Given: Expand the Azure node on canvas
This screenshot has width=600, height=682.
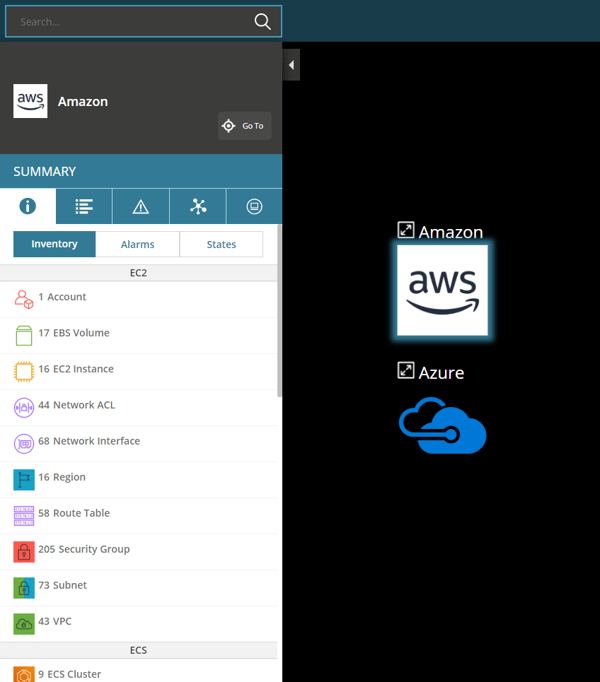Looking at the screenshot, I should pos(406,371).
